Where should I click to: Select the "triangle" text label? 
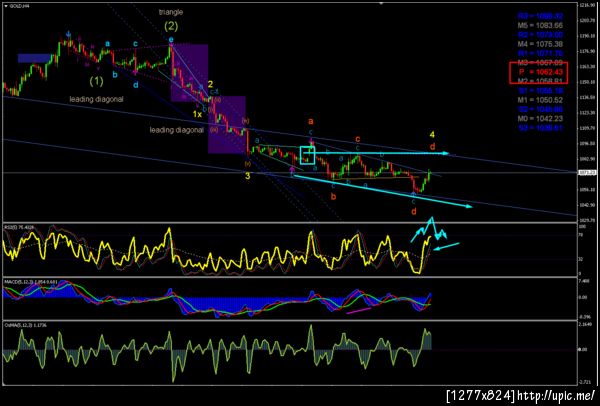click(171, 12)
